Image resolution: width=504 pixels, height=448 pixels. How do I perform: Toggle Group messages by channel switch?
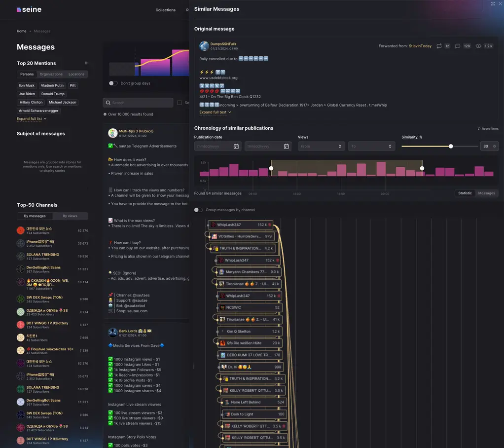point(198,210)
